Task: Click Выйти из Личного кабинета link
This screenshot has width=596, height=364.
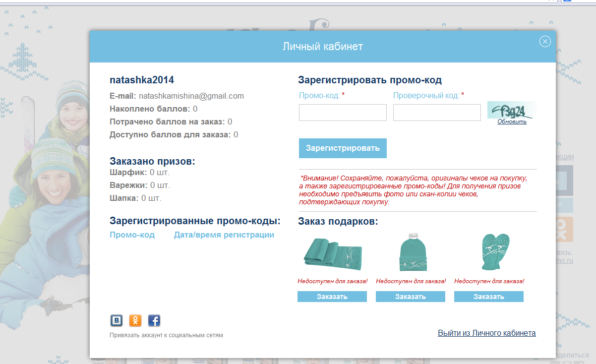Action: point(486,333)
